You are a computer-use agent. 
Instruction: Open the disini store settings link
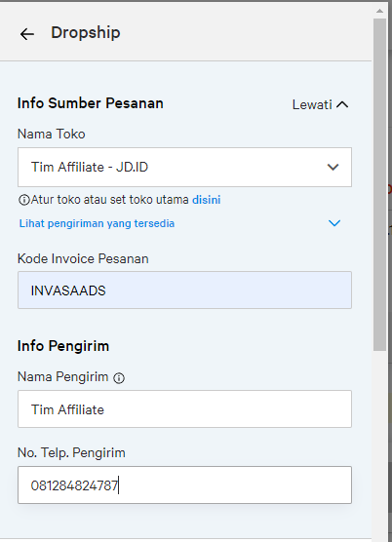(207, 200)
